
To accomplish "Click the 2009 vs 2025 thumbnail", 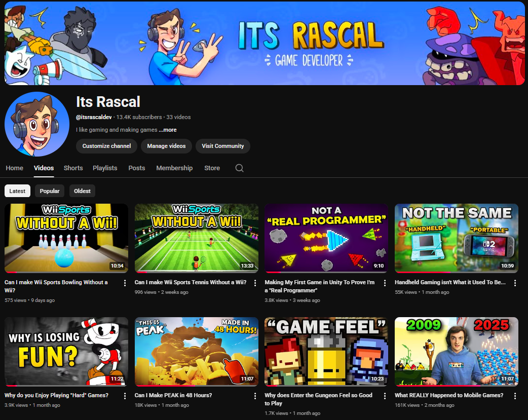I will point(456,351).
